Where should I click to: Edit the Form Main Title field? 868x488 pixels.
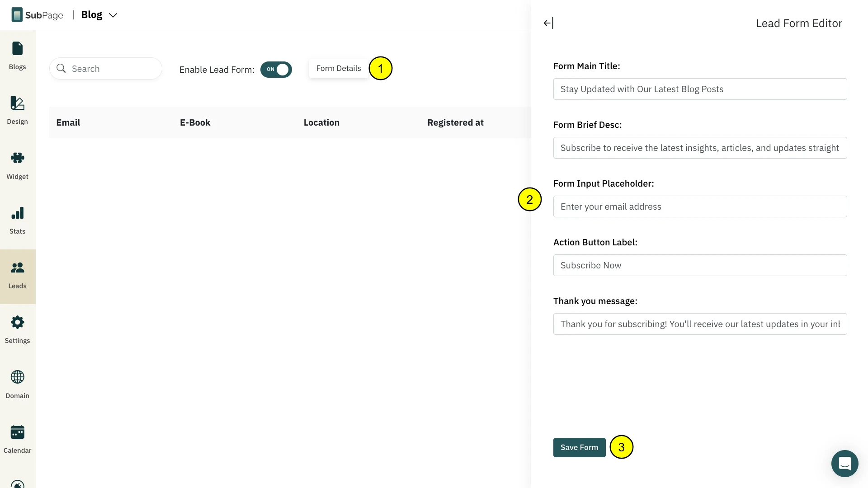[x=700, y=89]
